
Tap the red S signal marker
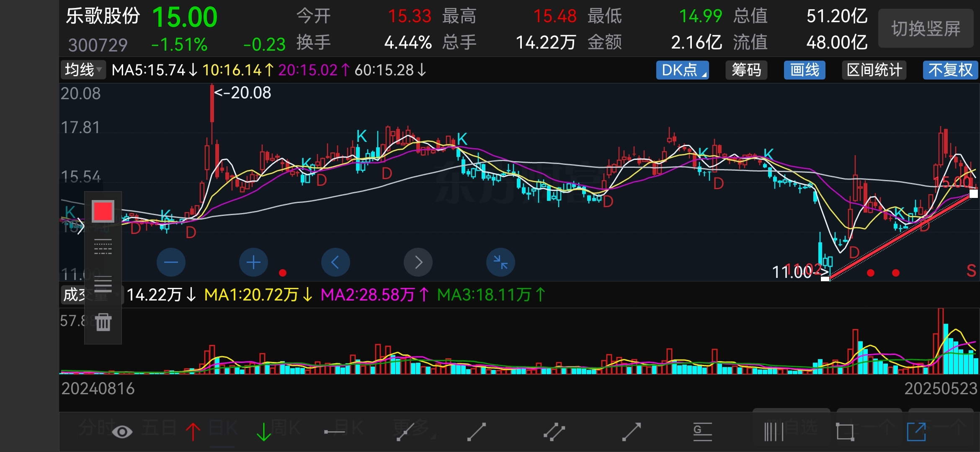(972, 271)
